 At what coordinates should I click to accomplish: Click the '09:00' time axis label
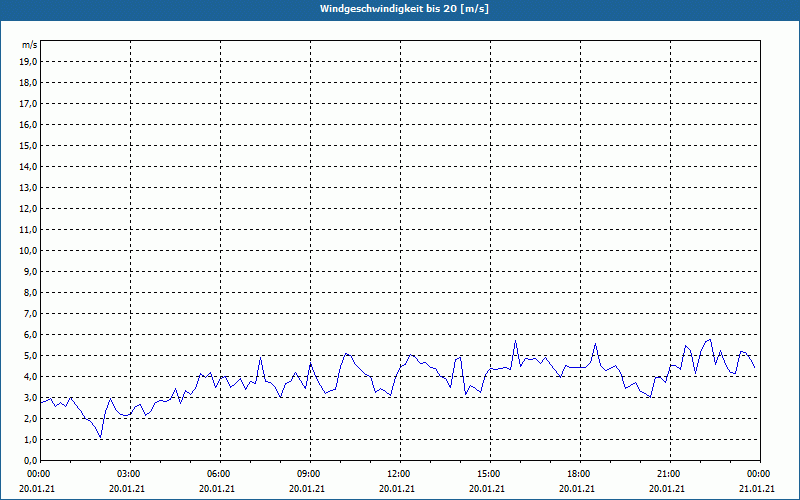coord(310,474)
